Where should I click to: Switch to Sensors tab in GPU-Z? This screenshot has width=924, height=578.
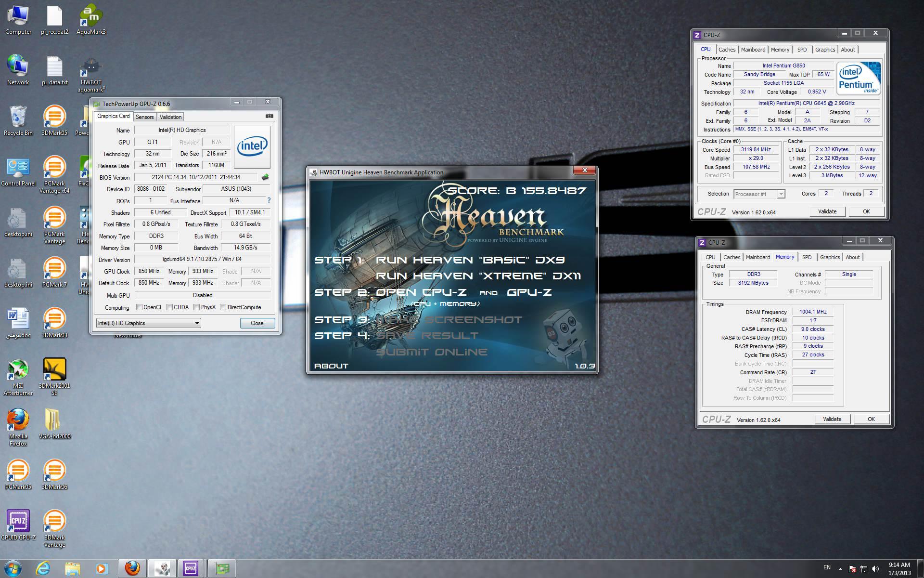pos(144,117)
